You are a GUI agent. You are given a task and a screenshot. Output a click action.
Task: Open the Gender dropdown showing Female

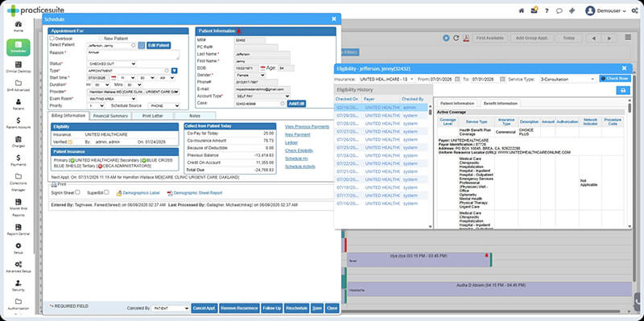pyautogui.click(x=250, y=75)
